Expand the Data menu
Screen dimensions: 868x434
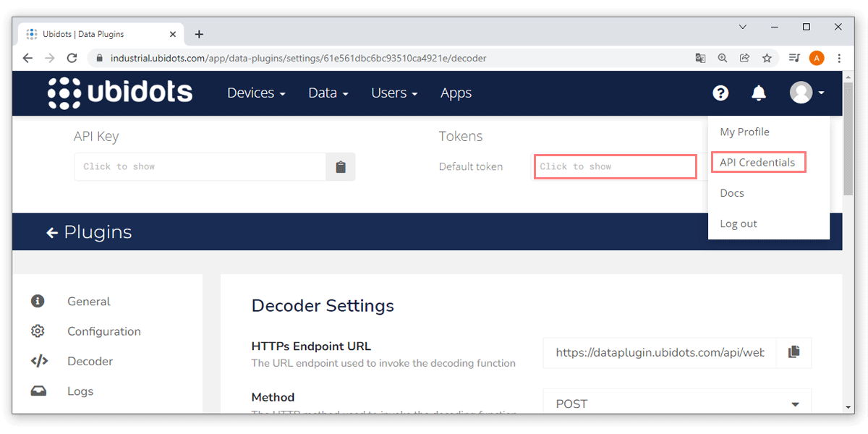328,93
